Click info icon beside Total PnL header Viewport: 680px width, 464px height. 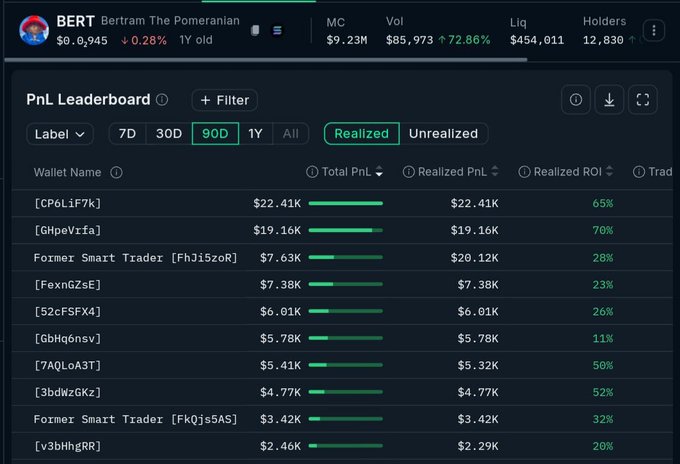[312, 172]
